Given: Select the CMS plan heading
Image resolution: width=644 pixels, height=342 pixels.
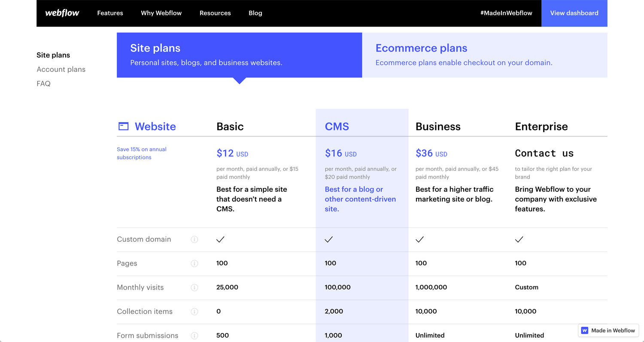Looking at the screenshot, I should coord(337,126).
